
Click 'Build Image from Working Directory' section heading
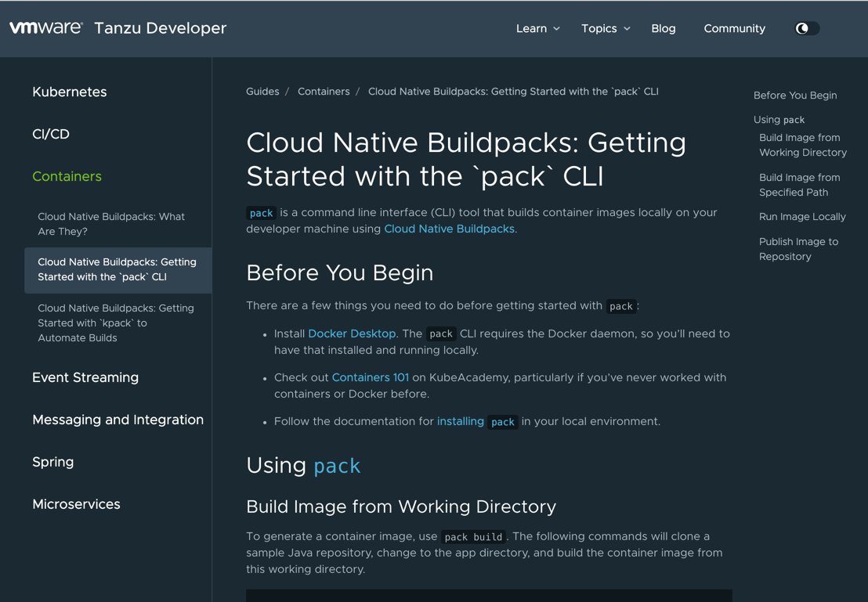[x=401, y=506]
